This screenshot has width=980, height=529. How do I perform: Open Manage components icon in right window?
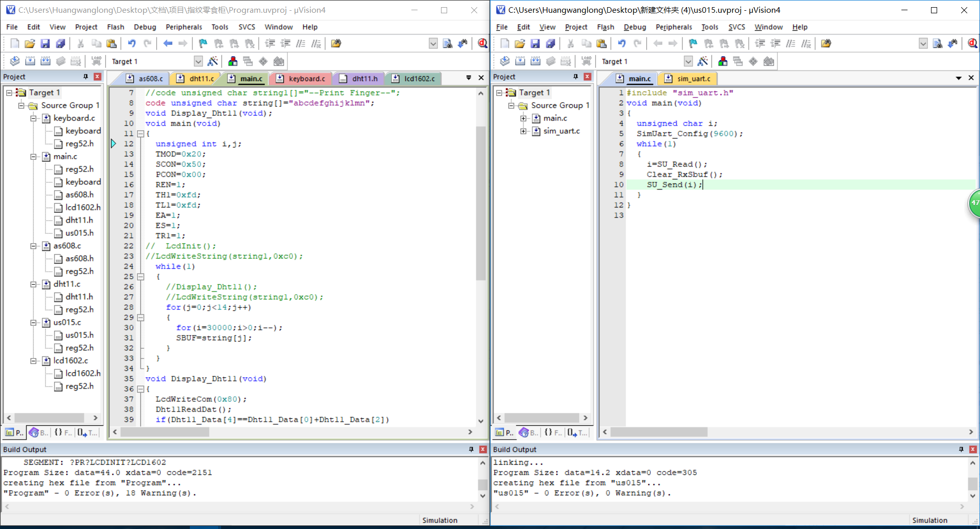(x=723, y=61)
